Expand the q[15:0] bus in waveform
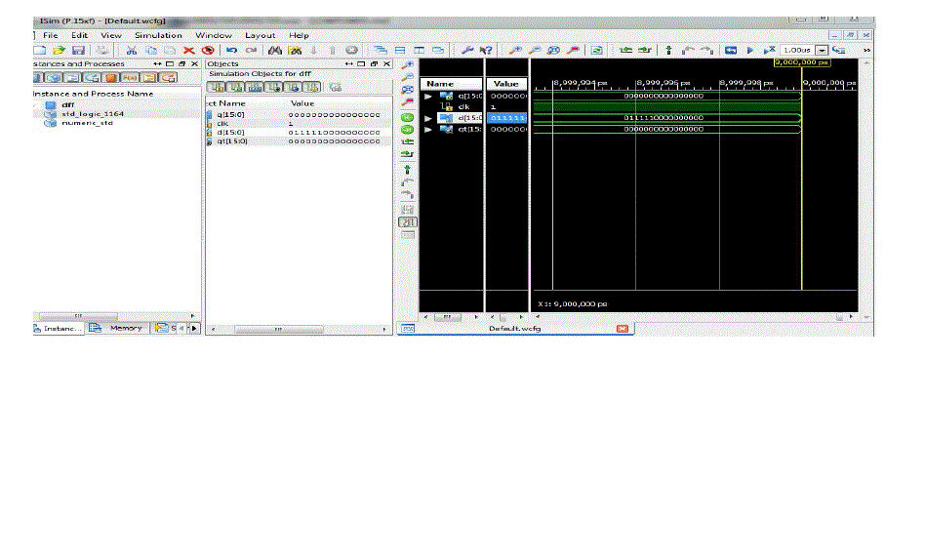This screenshot has width=925, height=560. click(x=425, y=96)
